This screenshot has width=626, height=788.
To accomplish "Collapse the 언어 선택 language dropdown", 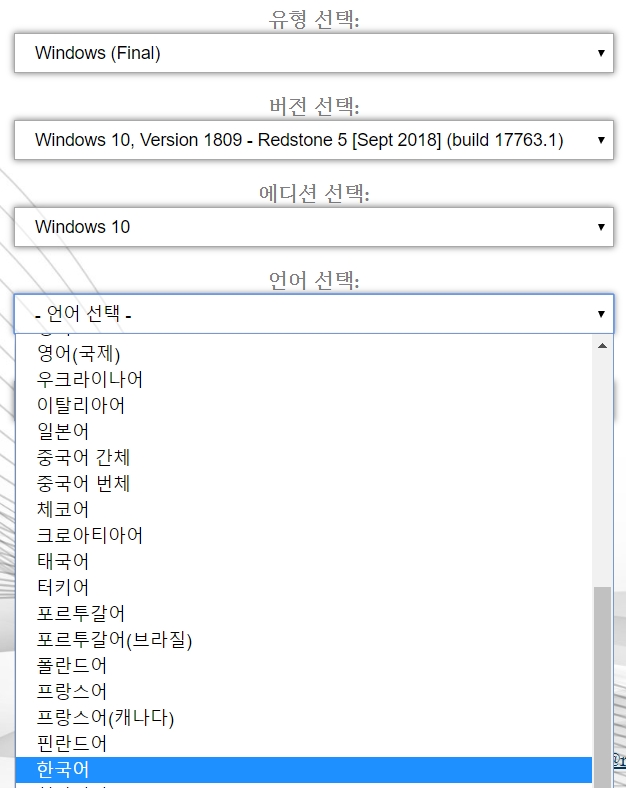I will click(314, 314).
